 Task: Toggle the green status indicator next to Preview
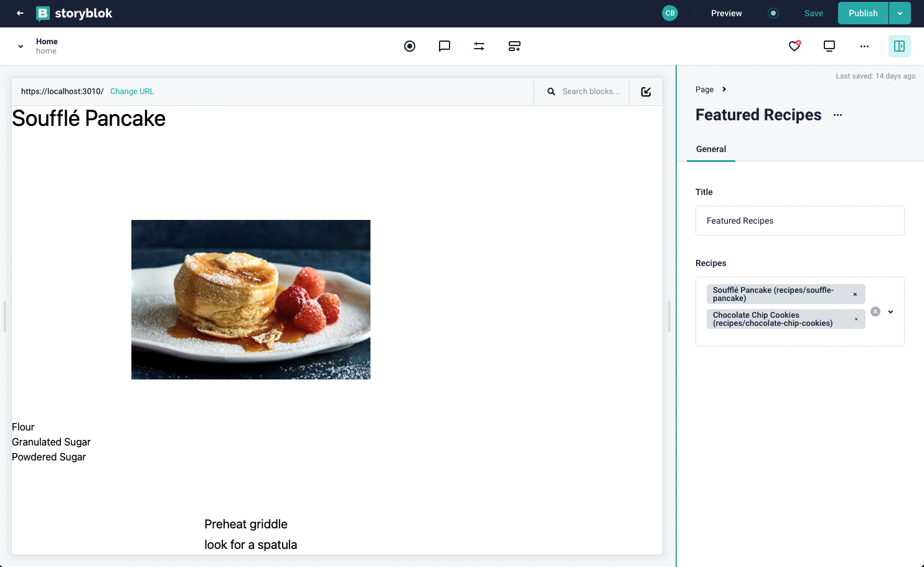(773, 13)
